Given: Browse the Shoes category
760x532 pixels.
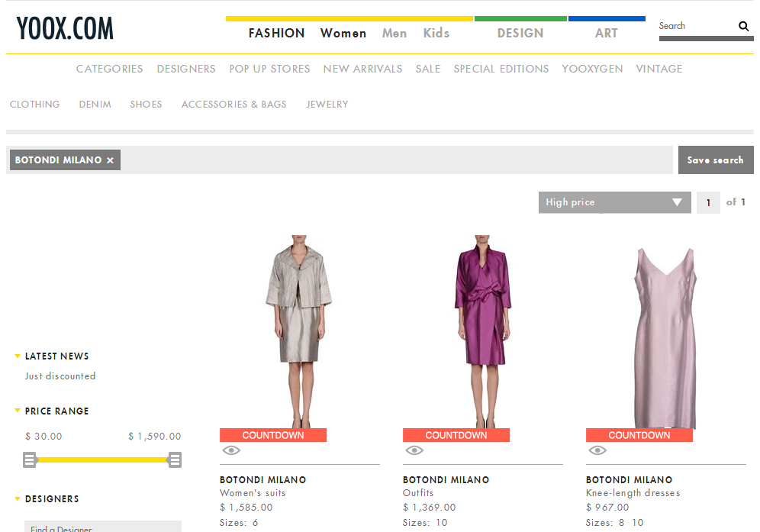Looking at the screenshot, I should coord(146,105).
